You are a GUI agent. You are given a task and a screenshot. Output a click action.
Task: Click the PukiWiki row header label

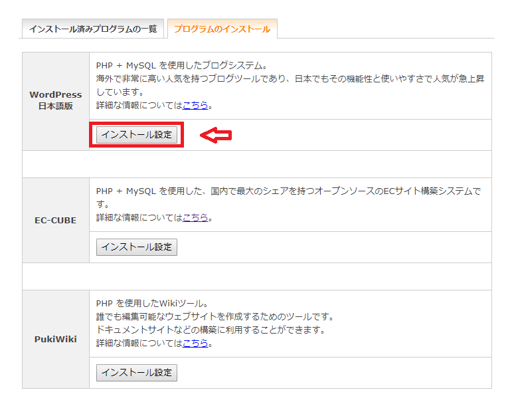coord(56,340)
